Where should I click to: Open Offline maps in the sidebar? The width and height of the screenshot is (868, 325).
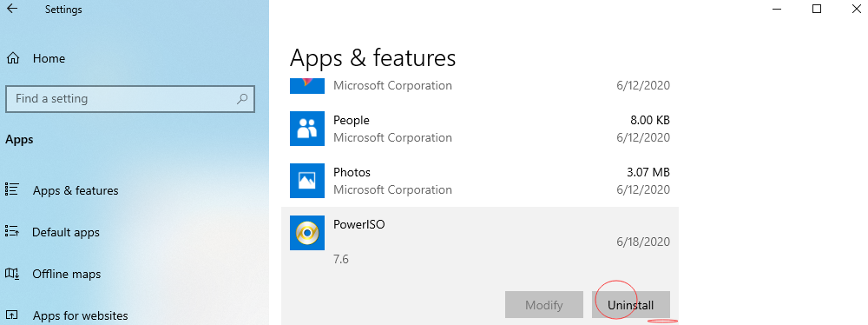pyautogui.click(x=67, y=274)
